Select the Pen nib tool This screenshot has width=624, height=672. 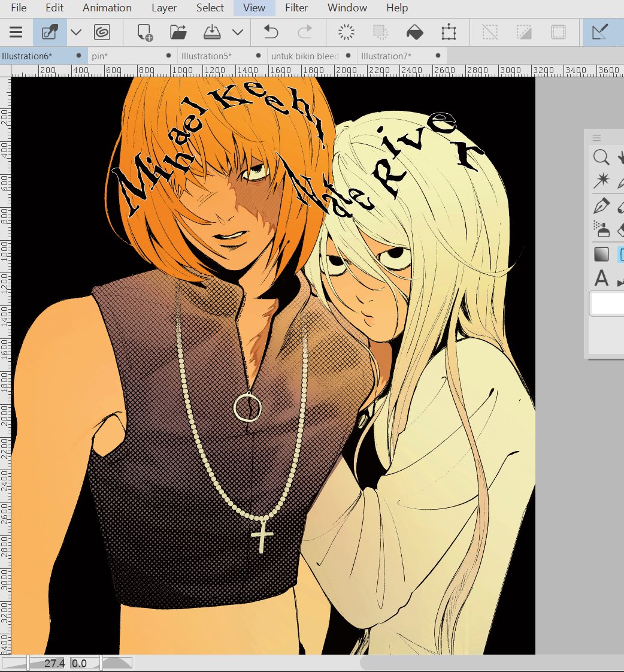[x=601, y=205]
